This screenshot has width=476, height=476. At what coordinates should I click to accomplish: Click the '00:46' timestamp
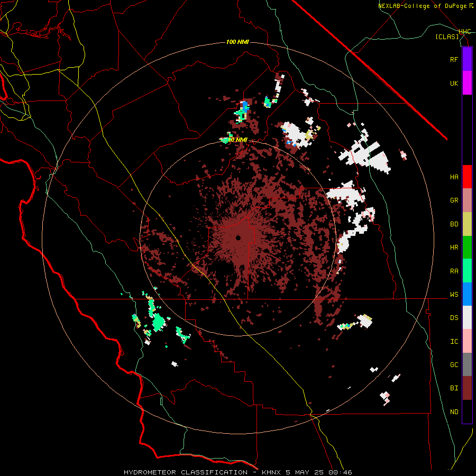[x=340, y=472]
